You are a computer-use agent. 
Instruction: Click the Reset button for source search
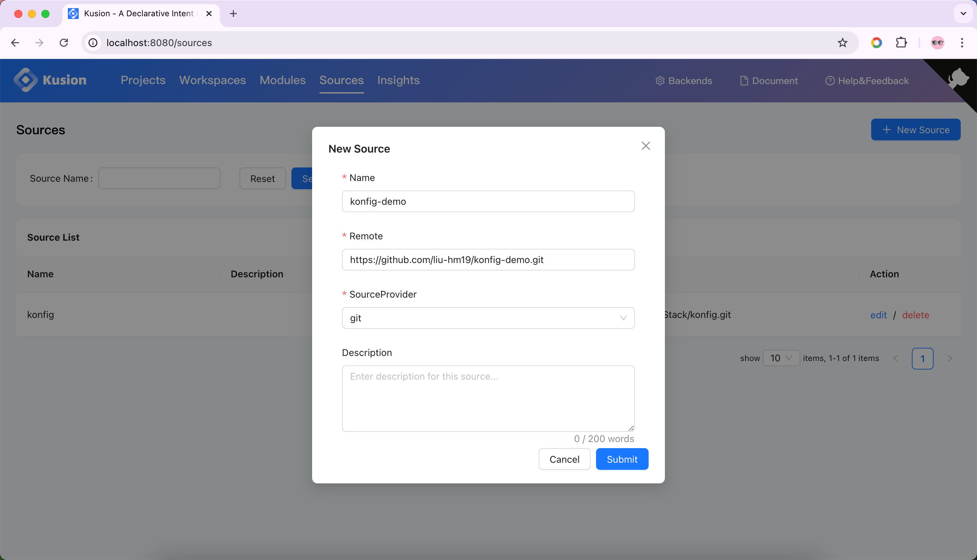262,178
